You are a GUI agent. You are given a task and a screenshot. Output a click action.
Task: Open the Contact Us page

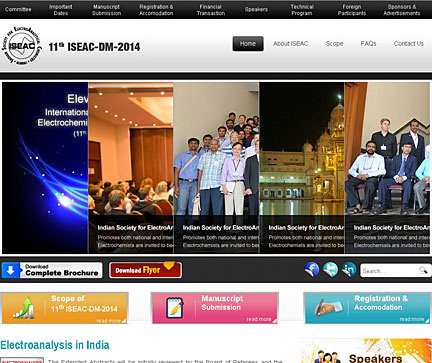tap(409, 44)
